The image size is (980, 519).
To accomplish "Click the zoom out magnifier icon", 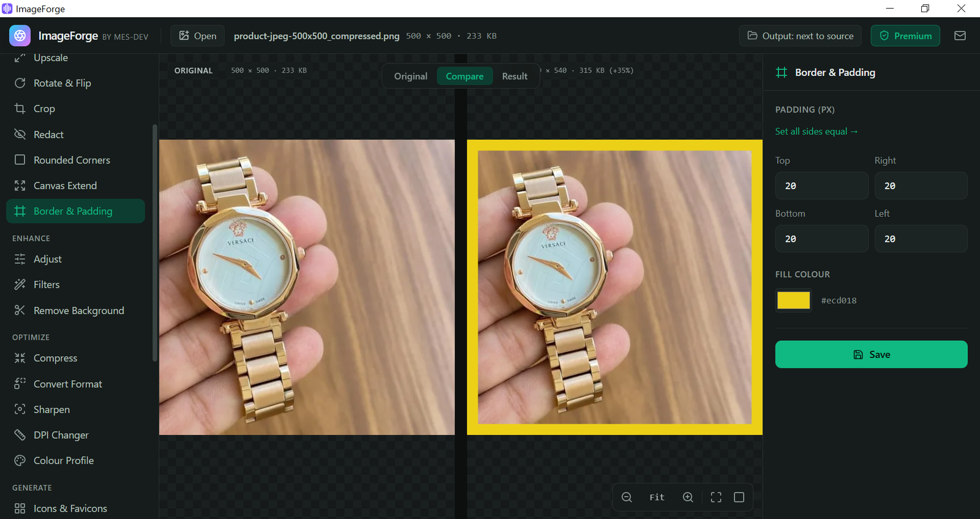I will 627,497.
